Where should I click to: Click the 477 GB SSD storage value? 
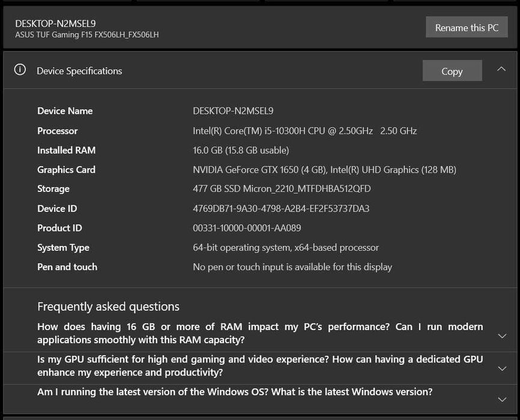coord(282,189)
